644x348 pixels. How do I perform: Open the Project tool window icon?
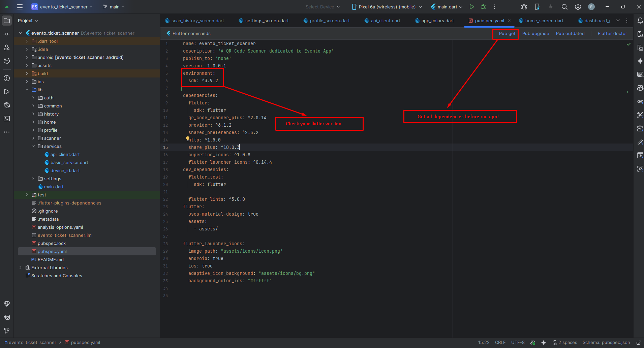7,21
